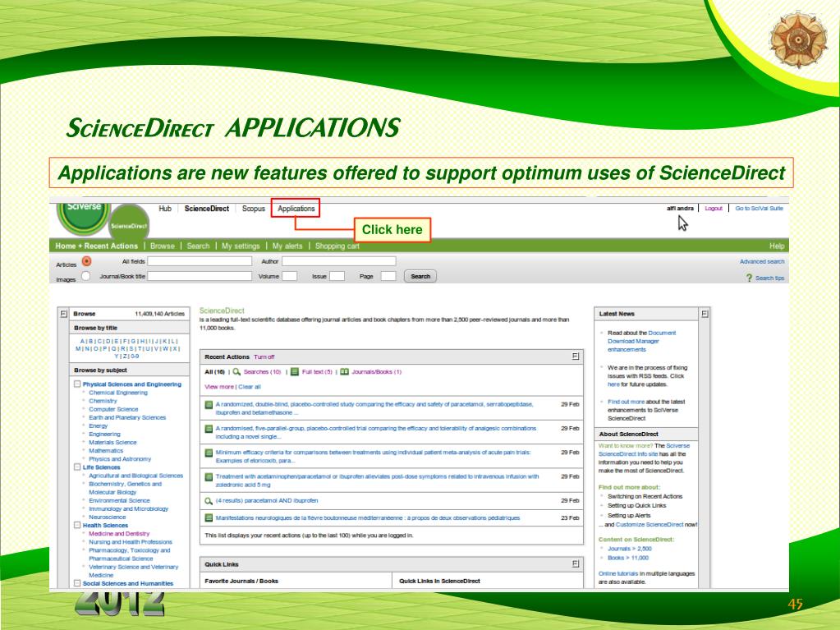The height and width of the screenshot is (630, 840).
Task: Filter recent actions by Journals/Books (1)
Action: coord(377,372)
